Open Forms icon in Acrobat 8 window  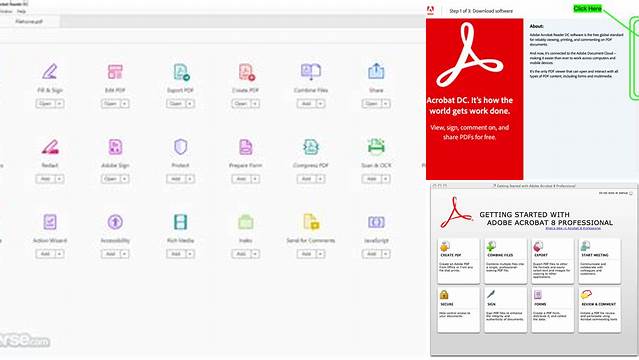[538, 295]
